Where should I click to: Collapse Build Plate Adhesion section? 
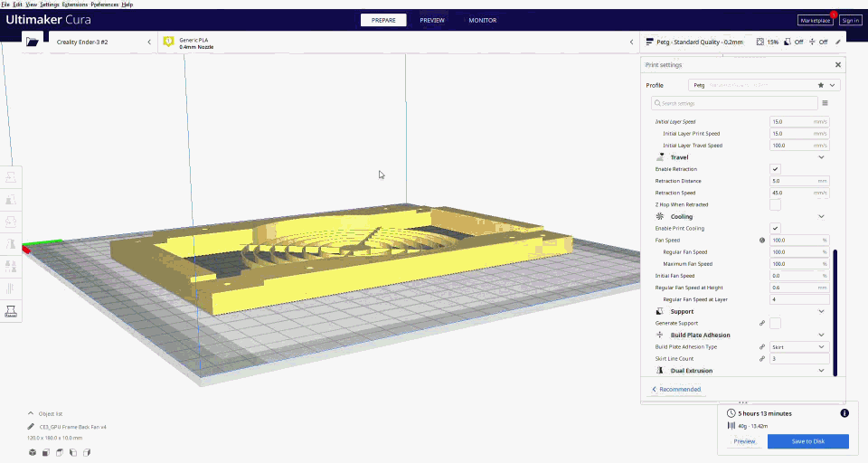[x=821, y=335]
